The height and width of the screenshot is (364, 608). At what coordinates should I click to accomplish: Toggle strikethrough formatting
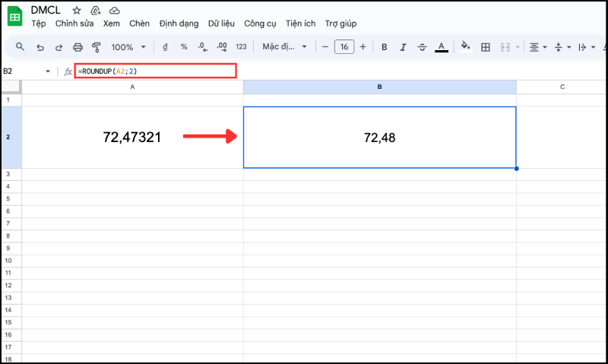tap(422, 47)
